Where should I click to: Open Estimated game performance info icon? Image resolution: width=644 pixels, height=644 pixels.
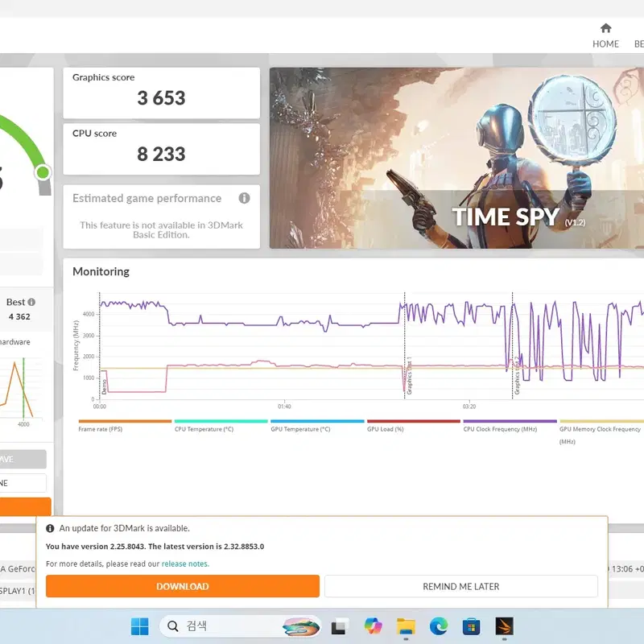click(x=244, y=198)
